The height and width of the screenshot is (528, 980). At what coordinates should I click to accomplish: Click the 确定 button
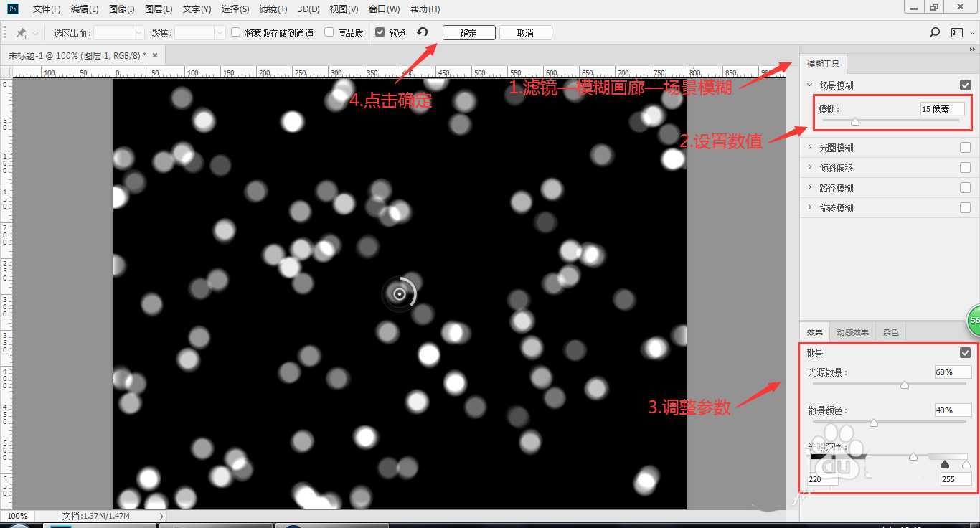tap(468, 33)
